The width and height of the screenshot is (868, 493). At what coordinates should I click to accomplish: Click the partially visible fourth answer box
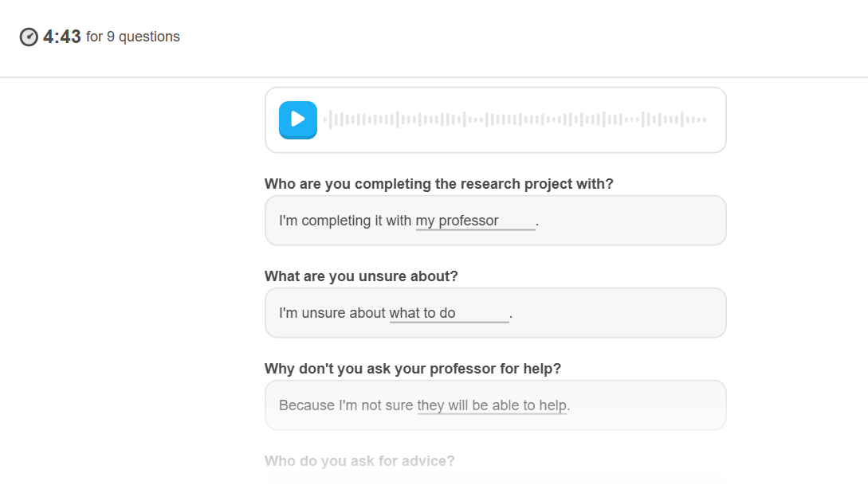point(496,481)
